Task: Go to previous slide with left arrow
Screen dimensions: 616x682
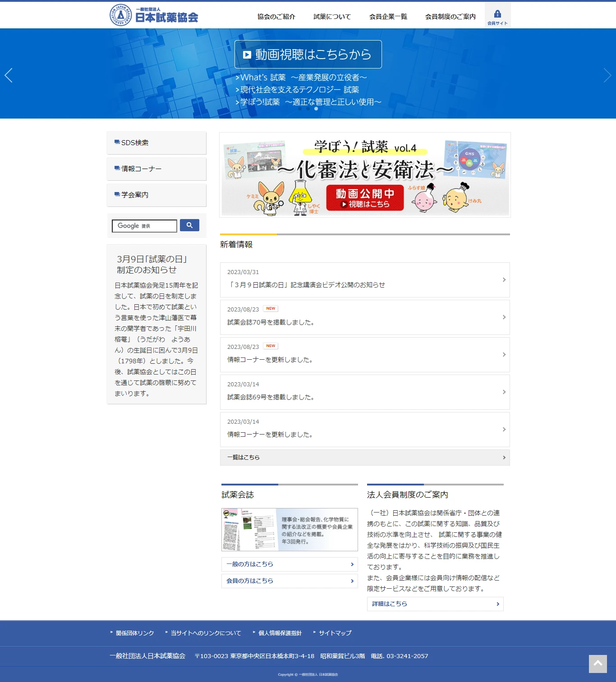Action: pos(8,75)
